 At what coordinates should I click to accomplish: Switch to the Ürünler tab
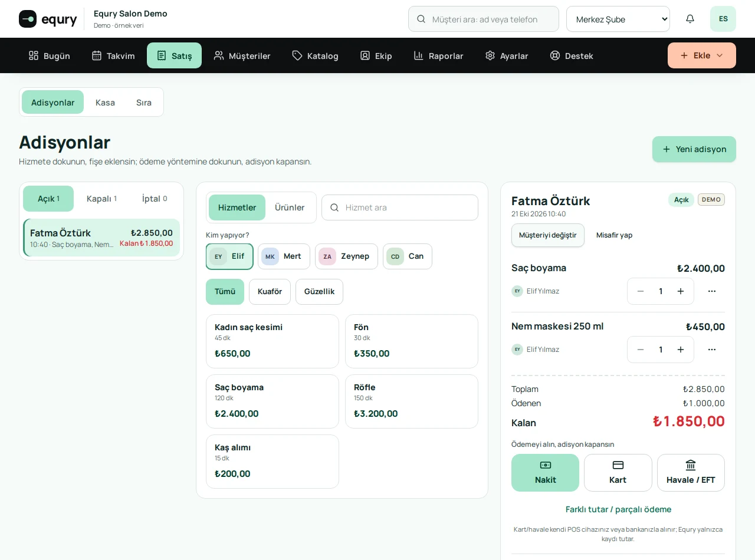coord(290,207)
